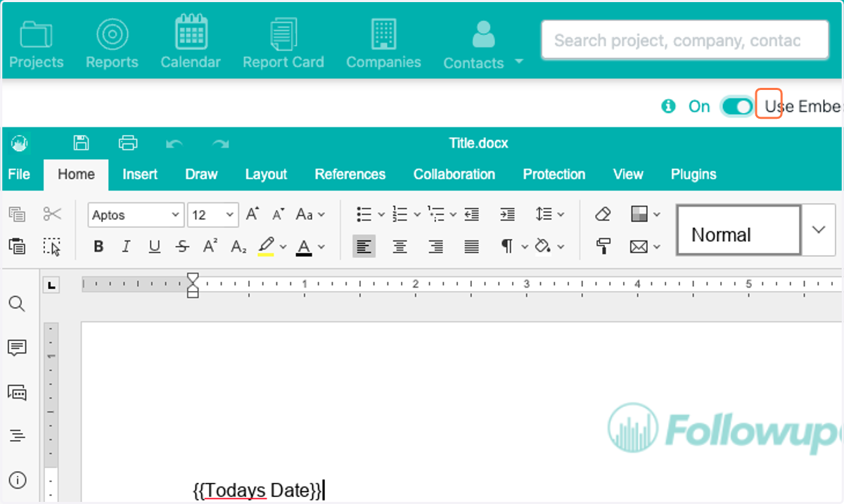Select the Normal paragraph style

(738, 230)
